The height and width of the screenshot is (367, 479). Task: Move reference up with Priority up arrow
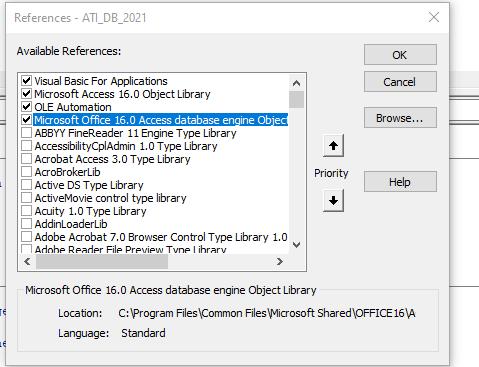pyautogui.click(x=333, y=146)
